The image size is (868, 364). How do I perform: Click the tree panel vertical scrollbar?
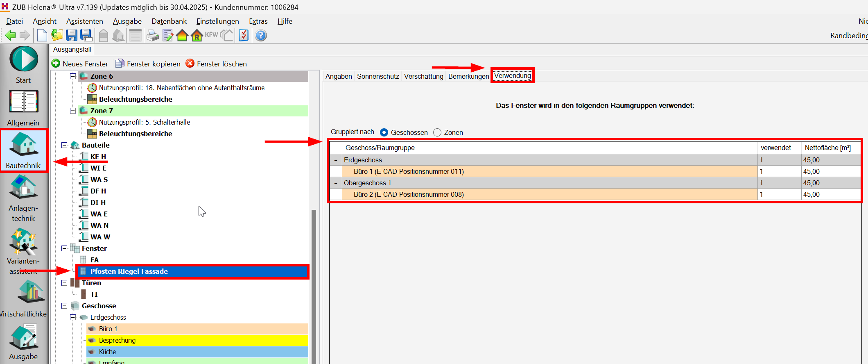point(314,287)
